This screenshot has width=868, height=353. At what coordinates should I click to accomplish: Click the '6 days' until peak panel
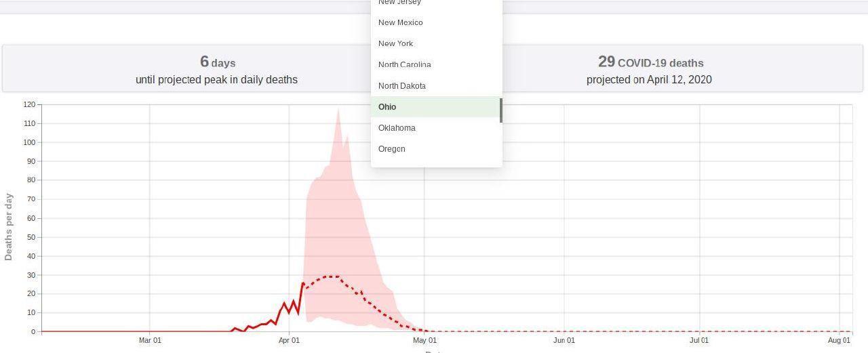[186, 69]
